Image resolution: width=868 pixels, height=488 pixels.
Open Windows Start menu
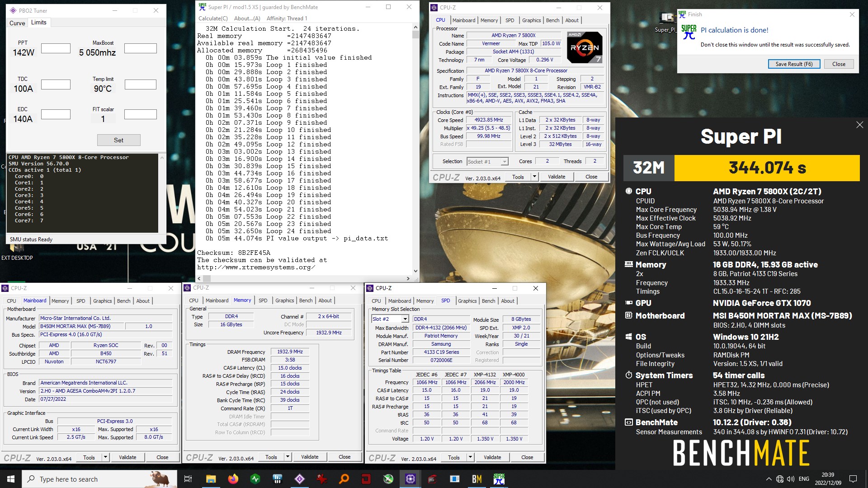click(x=11, y=479)
